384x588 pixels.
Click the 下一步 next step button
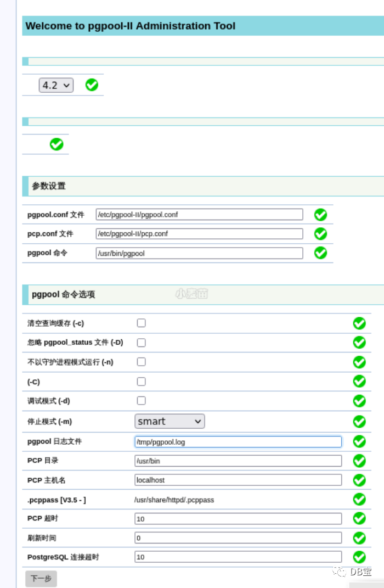pyautogui.click(x=41, y=579)
